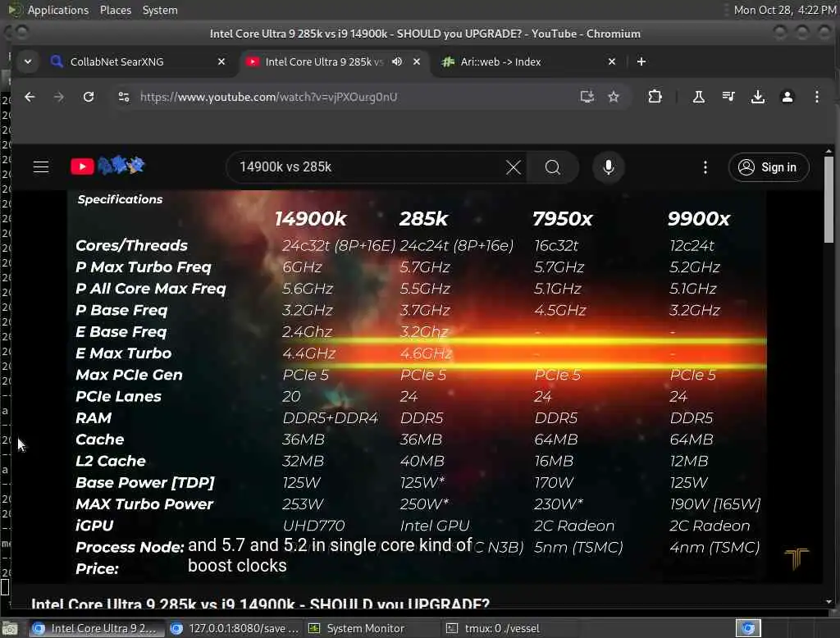The height and width of the screenshot is (638, 840).
Task: Click the video title text below player
Action: 260,604
